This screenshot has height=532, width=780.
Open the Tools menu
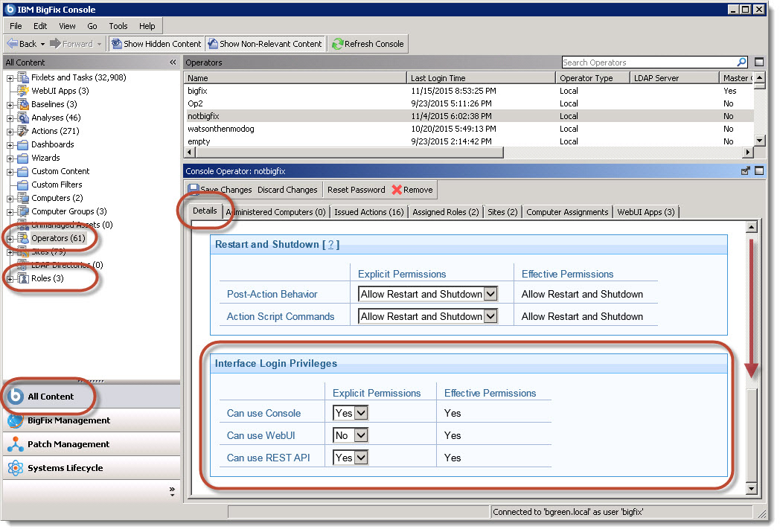point(118,26)
